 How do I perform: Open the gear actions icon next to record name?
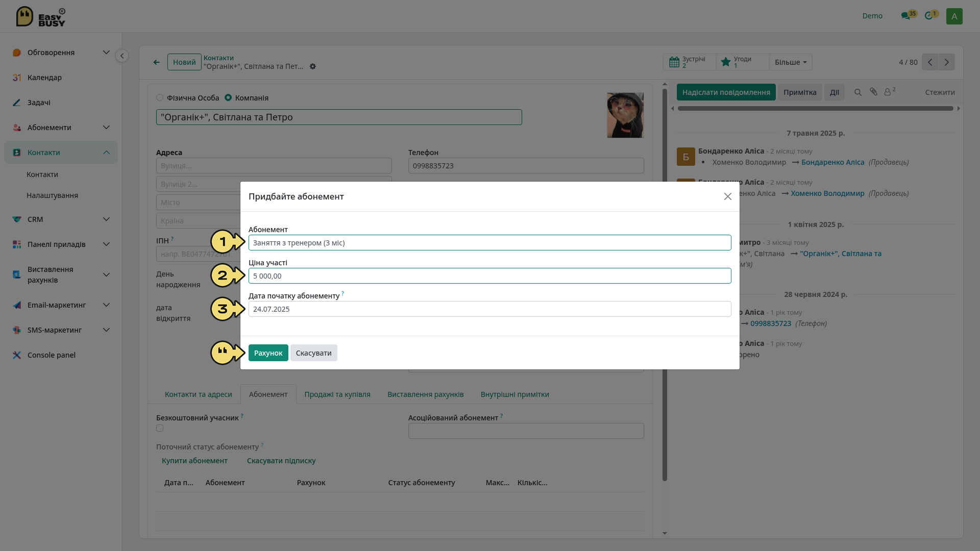point(313,67)
